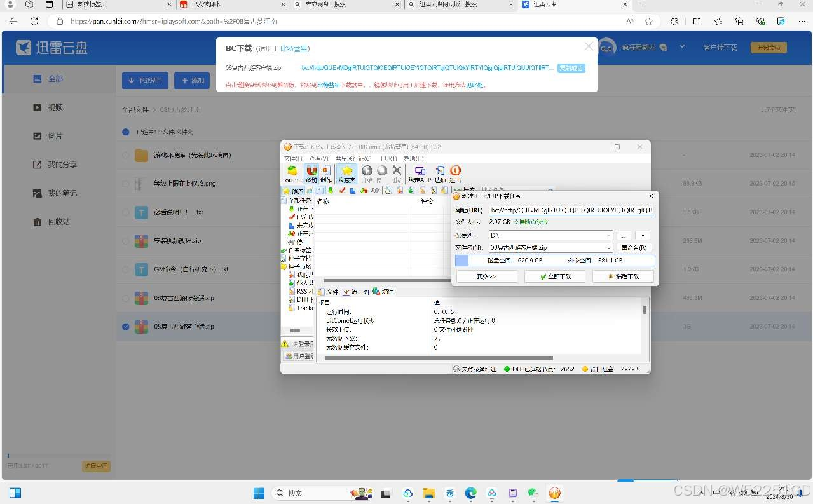Viewport: 813px width, 504px height.
Task: Click the user avatar icon in Xunlei header
Action: tap(607, 47)
